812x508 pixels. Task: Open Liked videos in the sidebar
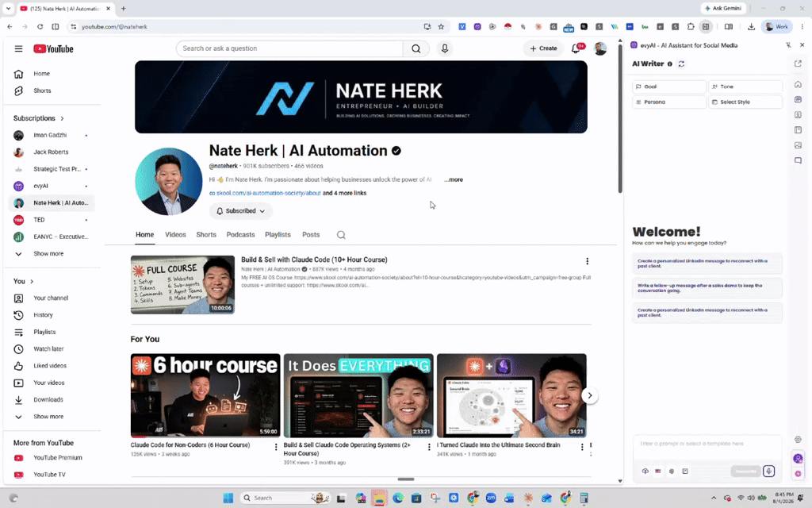click(x=51, y=366)
